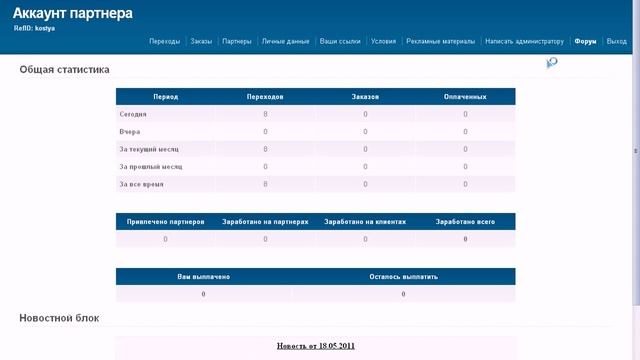This screenshot has width=640, height=360.
Task: Select the За все время row label
Action: click(141, 184)
